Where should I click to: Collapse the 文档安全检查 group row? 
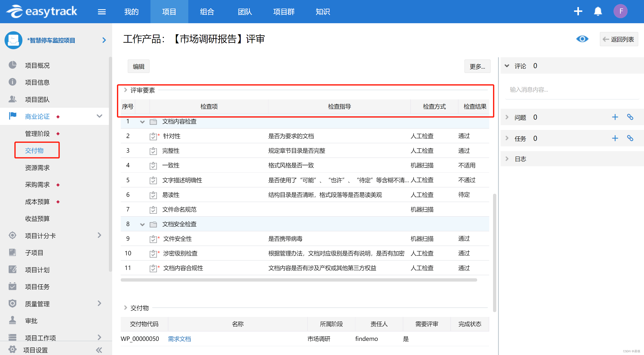tap(142, 225)
